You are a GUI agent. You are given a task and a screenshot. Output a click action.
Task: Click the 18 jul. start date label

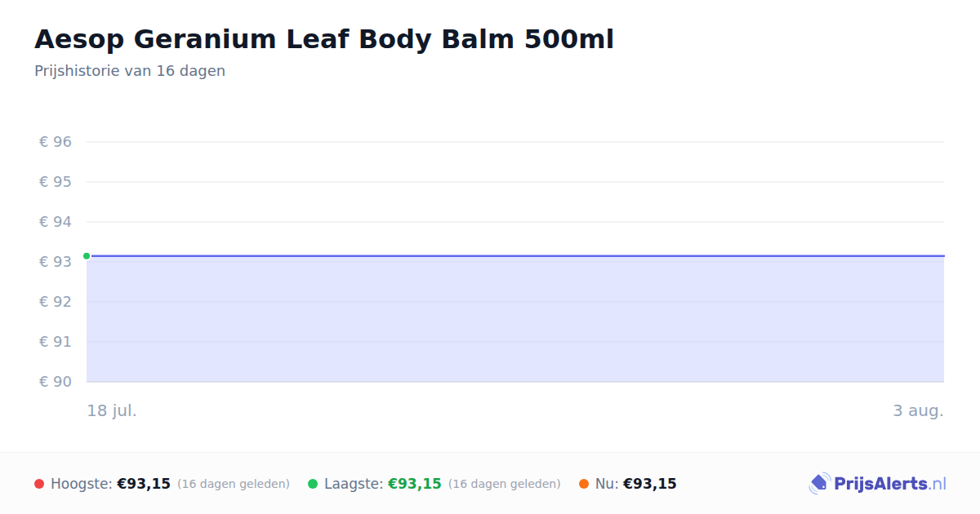pyautogui.click(x=112, y=410)
